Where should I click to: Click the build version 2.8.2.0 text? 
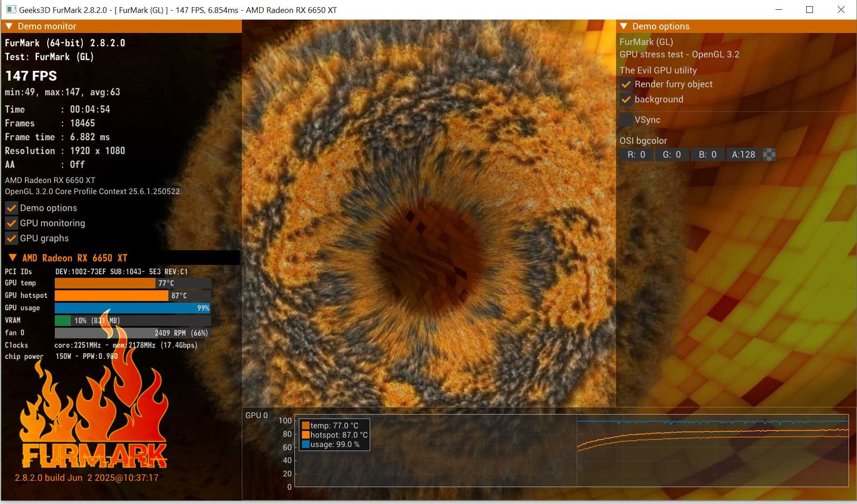(86, 478)
